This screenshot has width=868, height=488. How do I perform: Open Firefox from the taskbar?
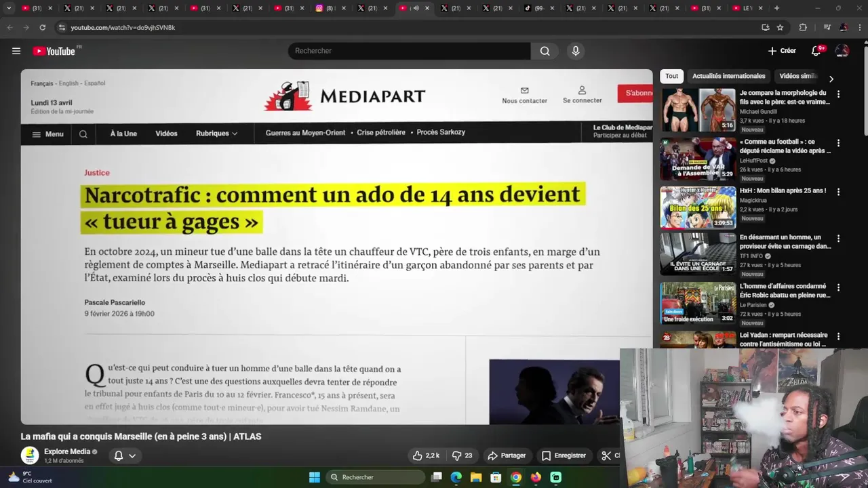(536, 477)
